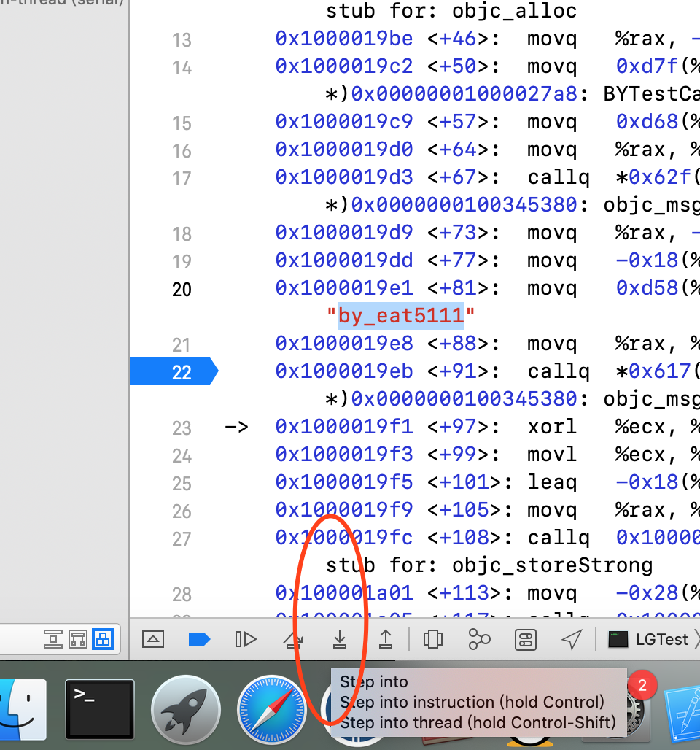Image resolution: width=700 pixels, height=750 pixels.
Task: Click "stub for: objc_alloc" text
Action: click(x=451, y=10)
